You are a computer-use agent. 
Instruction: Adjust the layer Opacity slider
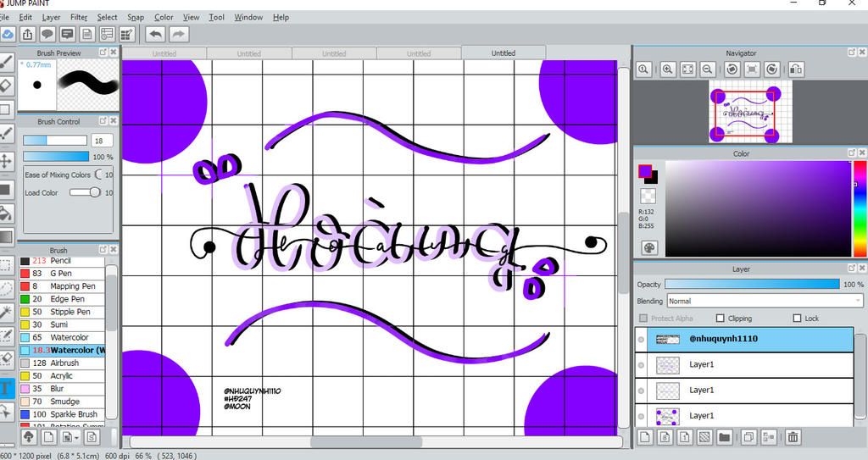[752, 284]
